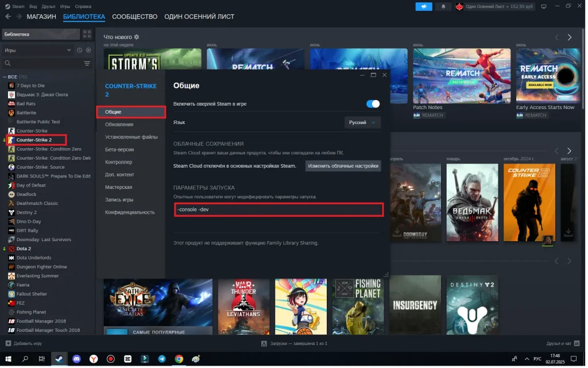Open the Русский language dropdown
This screenshot has width=588, height=368.
click(362, 122)
